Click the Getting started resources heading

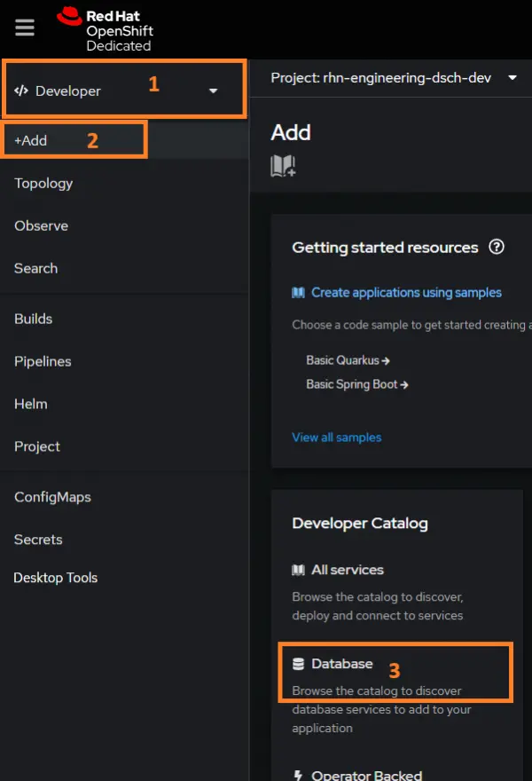point(385,248)
